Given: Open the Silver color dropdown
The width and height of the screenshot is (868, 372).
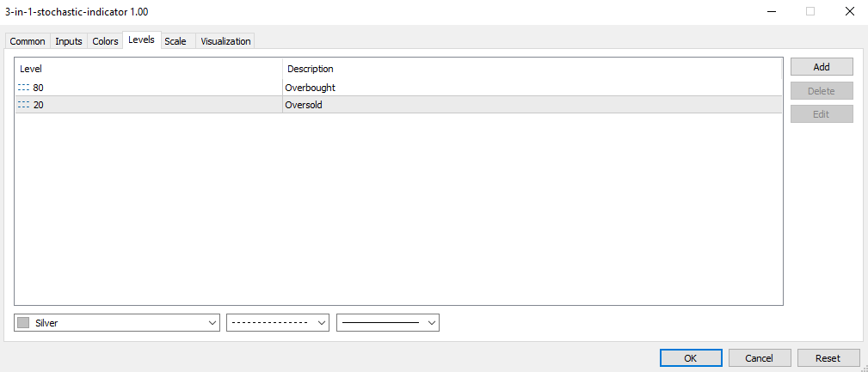Looking at the screenshot, I should tap(117, 323).
